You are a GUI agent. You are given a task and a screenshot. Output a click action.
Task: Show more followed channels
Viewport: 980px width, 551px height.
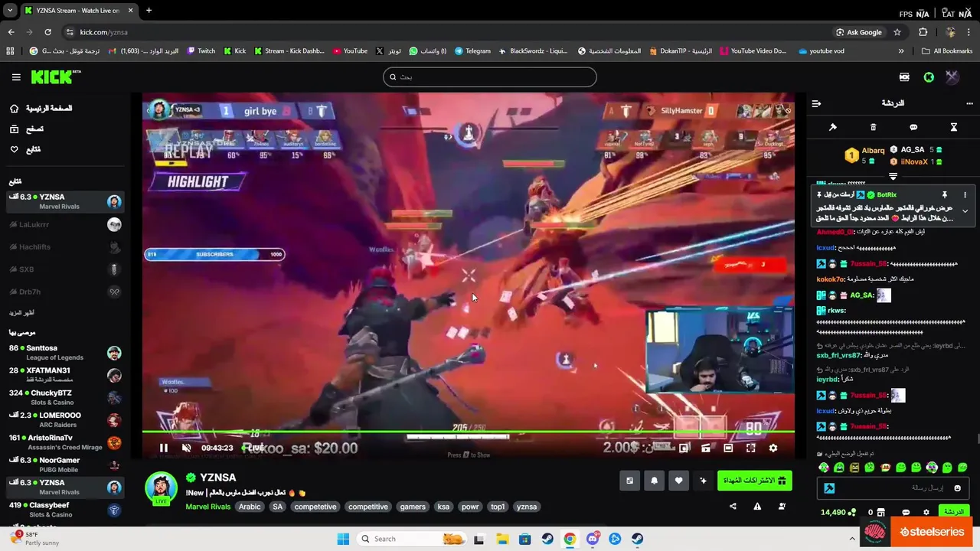coord(21,313)
